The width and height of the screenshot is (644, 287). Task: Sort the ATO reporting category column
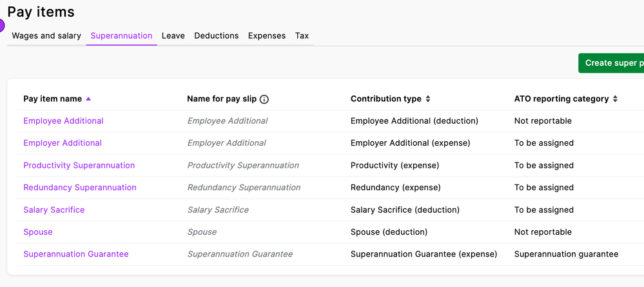tap(615, 99)
